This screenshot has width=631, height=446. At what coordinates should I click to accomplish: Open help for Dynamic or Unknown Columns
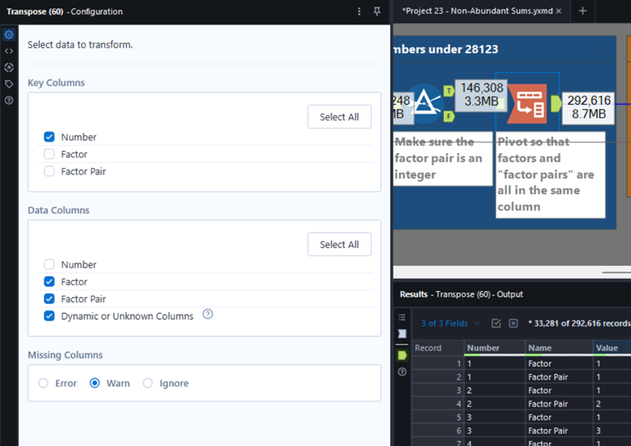click(x=208, y=314)
